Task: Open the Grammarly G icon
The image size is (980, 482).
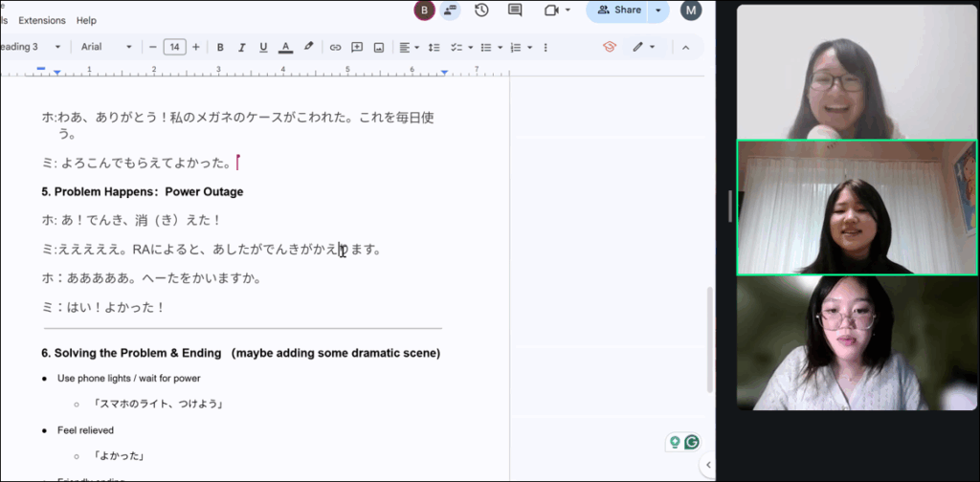Action: 691,442
